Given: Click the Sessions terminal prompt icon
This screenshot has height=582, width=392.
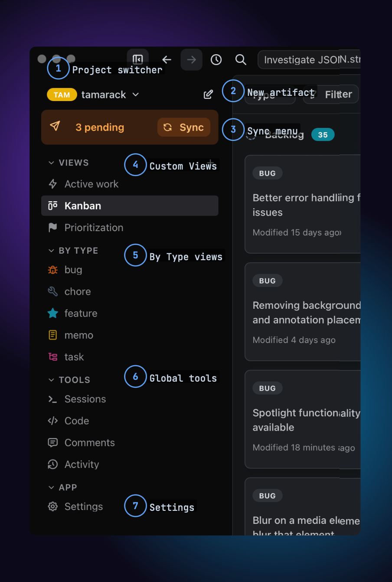Looking at the screenshot, I should point(53,399).
